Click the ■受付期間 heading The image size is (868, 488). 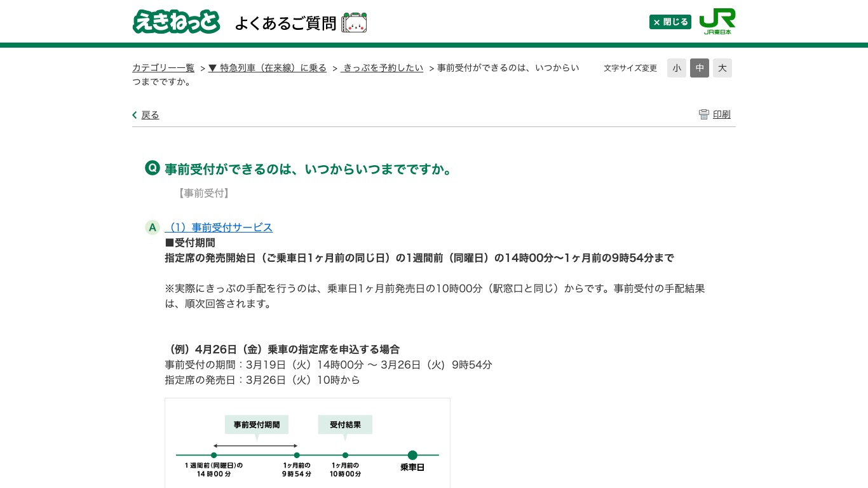pos(190,243)
